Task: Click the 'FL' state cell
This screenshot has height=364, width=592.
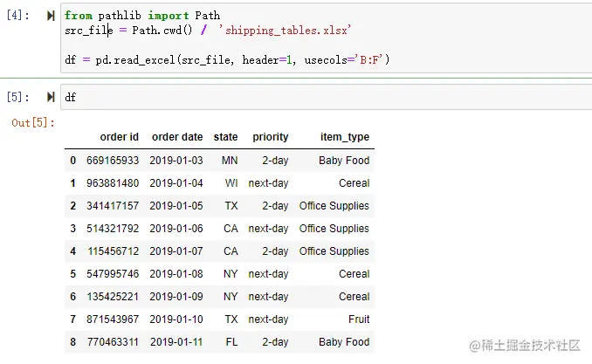Action: coord(230,342)
